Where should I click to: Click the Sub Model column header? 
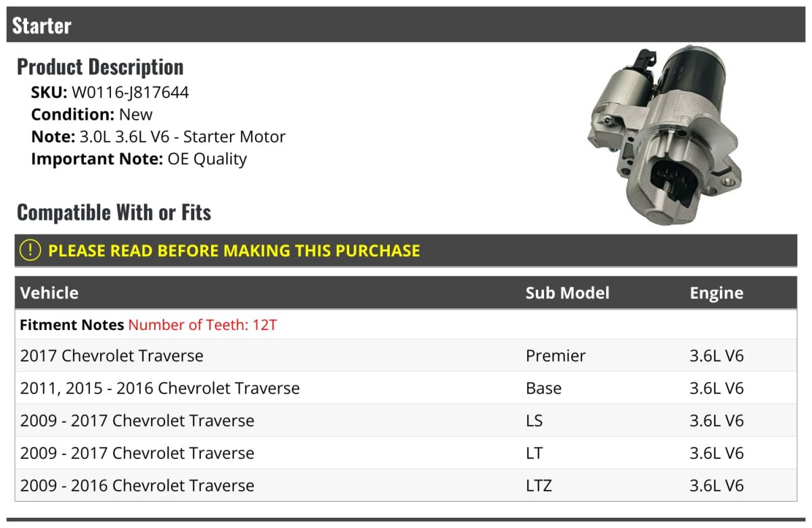click(x=567, y=293)
